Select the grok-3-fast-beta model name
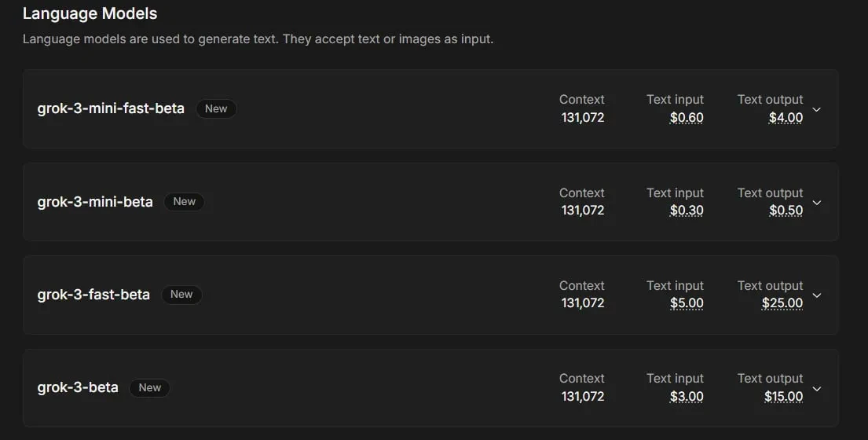 coord(93,295)
